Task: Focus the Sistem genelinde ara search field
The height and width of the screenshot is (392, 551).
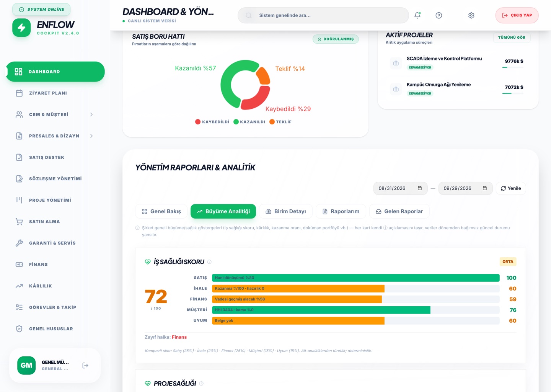Action: point(323,15)
